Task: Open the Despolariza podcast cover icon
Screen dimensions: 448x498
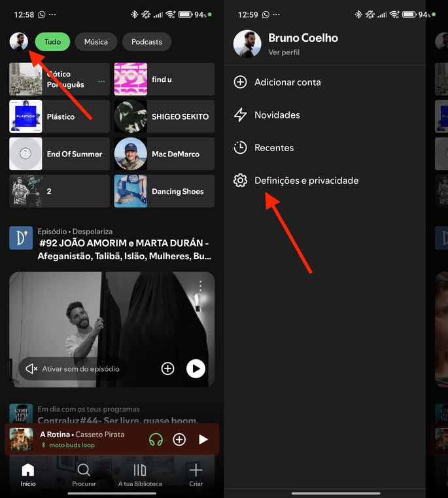Action: pyautogui.click(x=21, y=238)
